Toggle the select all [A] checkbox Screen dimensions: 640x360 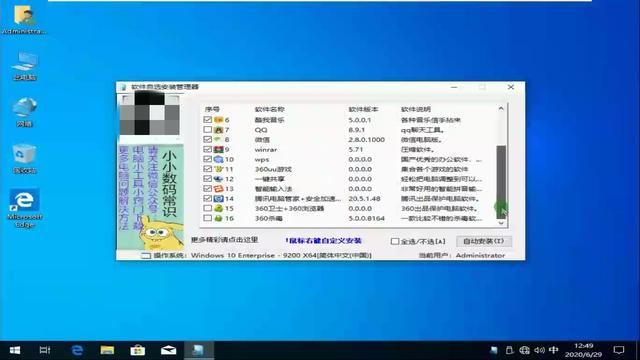coord(395,241)
